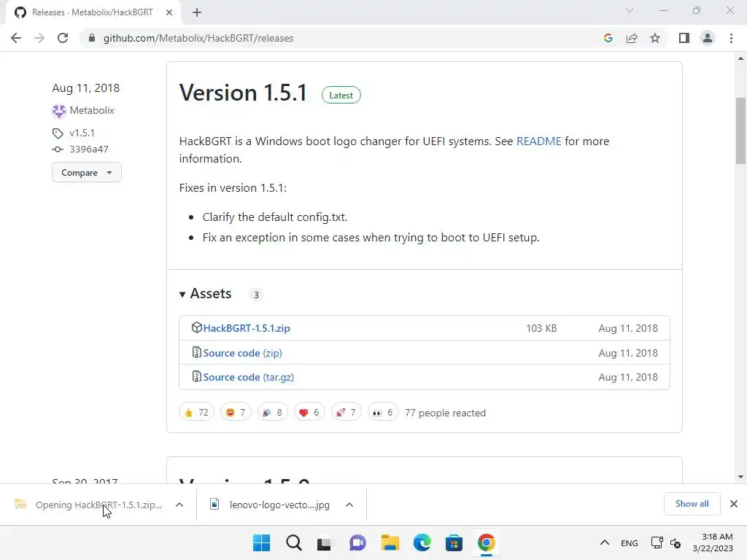747x560 pixels.
Task: Click the Aug 11, 2018 release date
Action: (86, 88)
